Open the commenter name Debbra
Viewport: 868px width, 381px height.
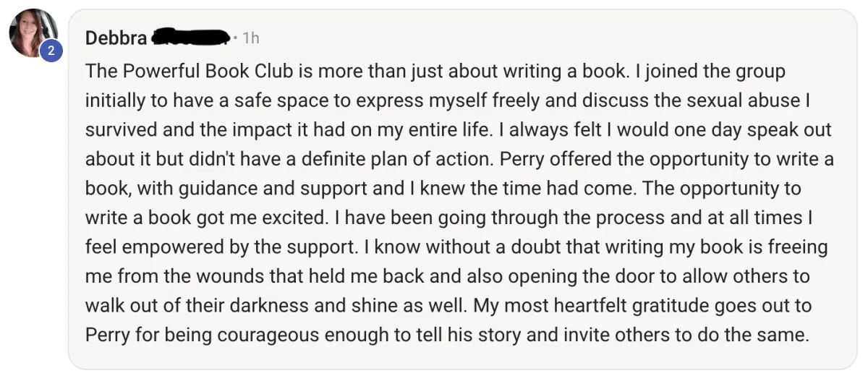[x=116, y=38]
